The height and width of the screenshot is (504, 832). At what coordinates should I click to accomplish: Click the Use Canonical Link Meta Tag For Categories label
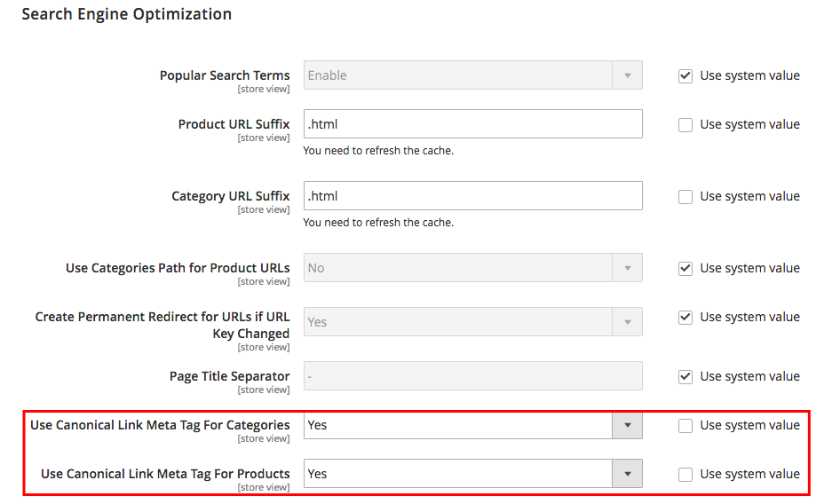click(160, 425)
